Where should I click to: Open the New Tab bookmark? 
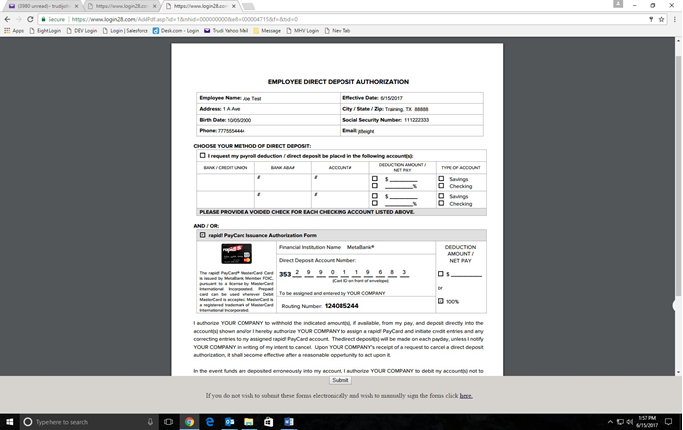337,30
